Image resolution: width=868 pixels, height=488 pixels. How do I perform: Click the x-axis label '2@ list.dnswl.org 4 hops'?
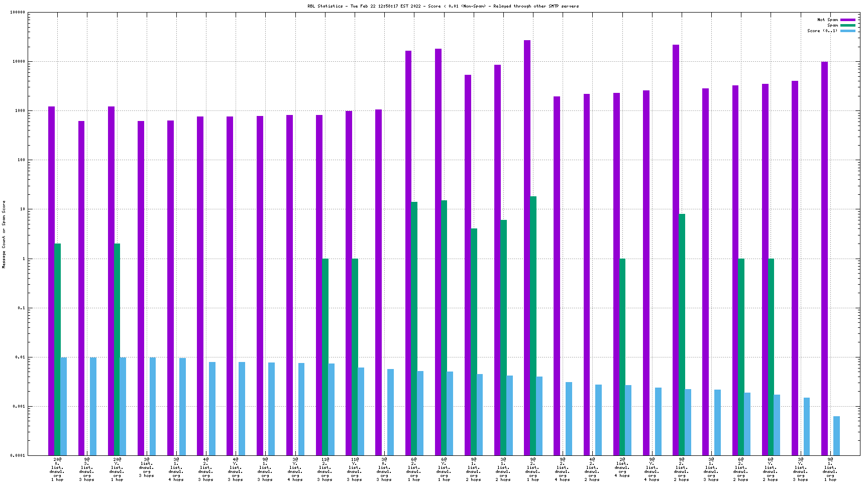click(x=622, y=469)
